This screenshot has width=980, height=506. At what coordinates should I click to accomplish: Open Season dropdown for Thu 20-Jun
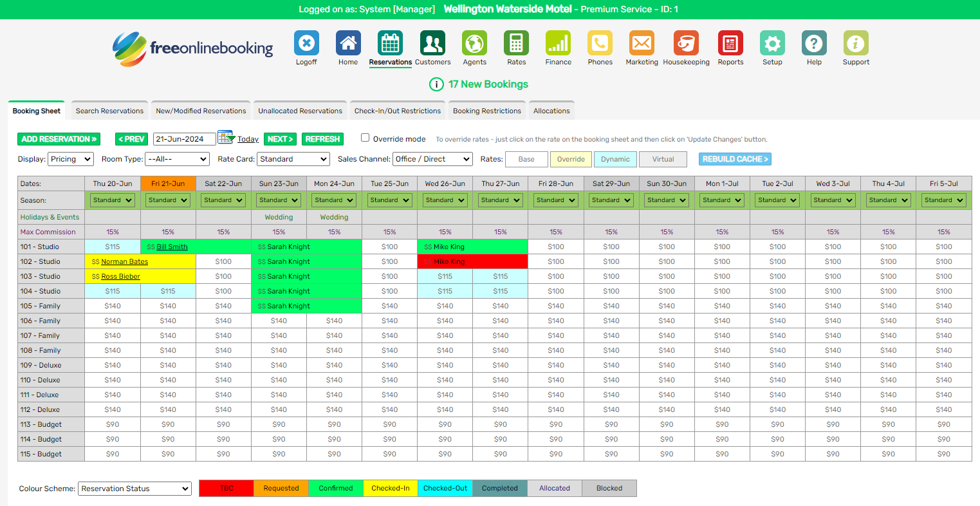pos(113,200)
